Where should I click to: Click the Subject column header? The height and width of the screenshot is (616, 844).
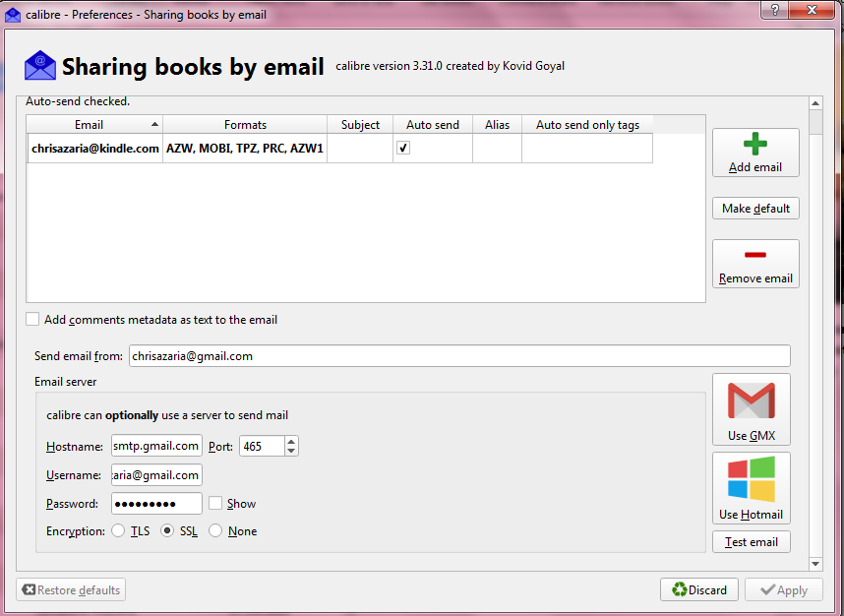coord(360,124)
